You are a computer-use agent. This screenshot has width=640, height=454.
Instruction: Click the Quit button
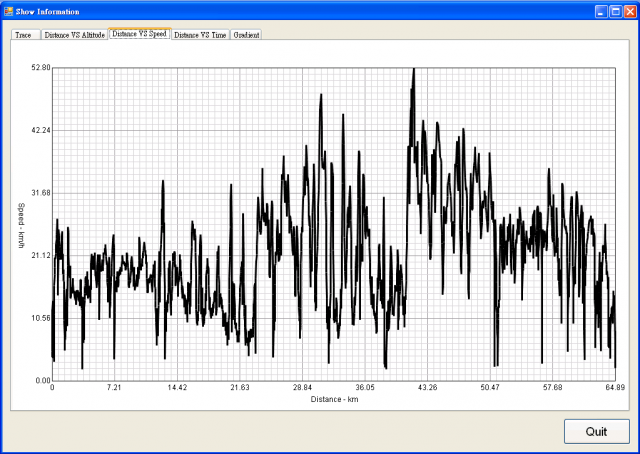click(x=596, y=432)
